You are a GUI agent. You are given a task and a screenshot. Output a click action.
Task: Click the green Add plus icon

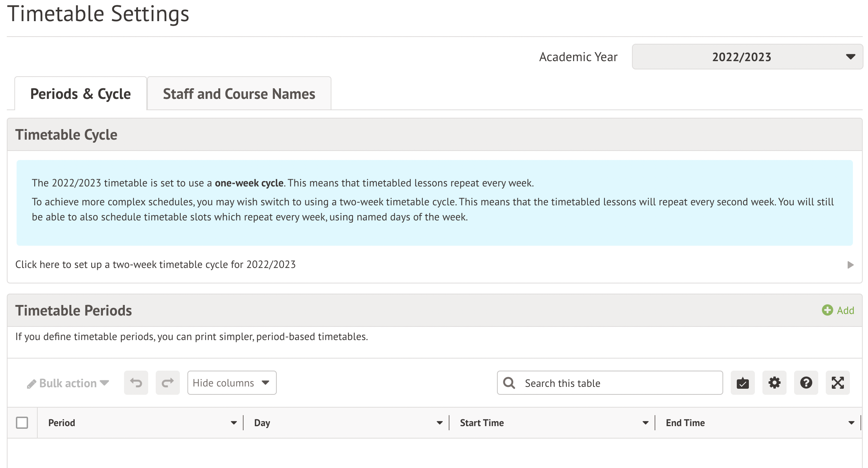tap(827, 310)
